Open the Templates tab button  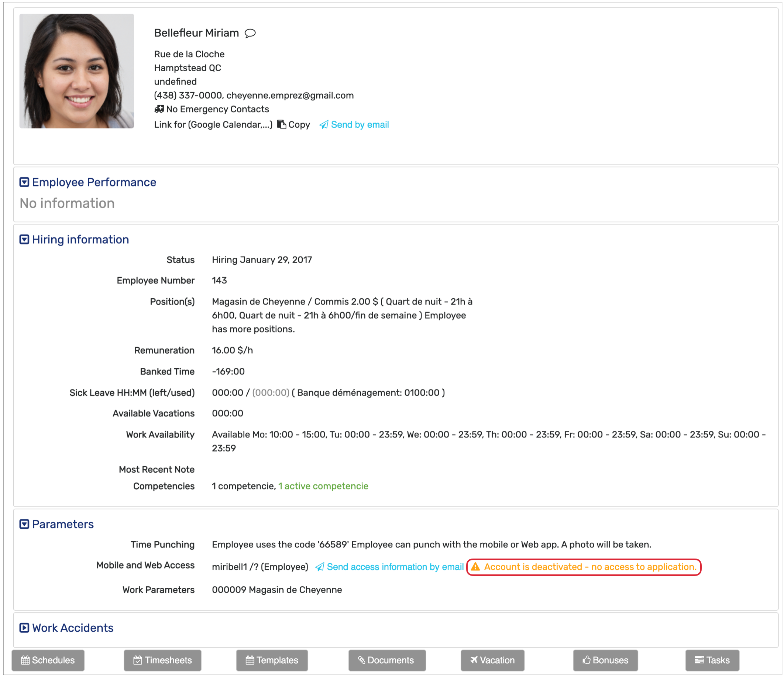click(272, 660)
